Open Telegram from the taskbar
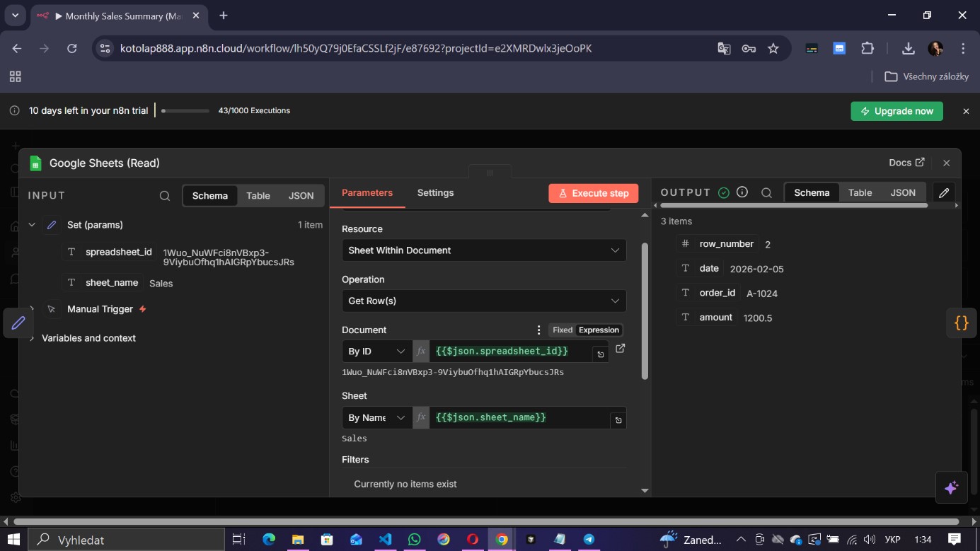This screenshot has width=980, height=551. pyautogui.click(x=589, y=540)
